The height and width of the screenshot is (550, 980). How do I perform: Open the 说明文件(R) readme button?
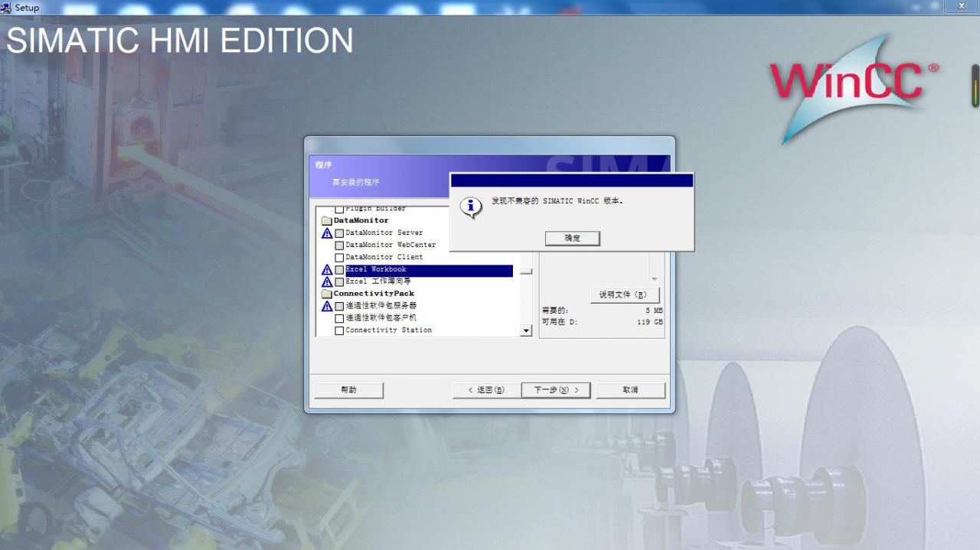[625, 295]
